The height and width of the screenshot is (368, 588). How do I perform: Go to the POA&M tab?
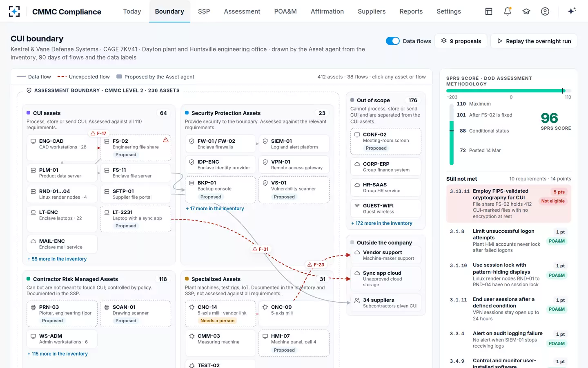(x=285, y=11)
